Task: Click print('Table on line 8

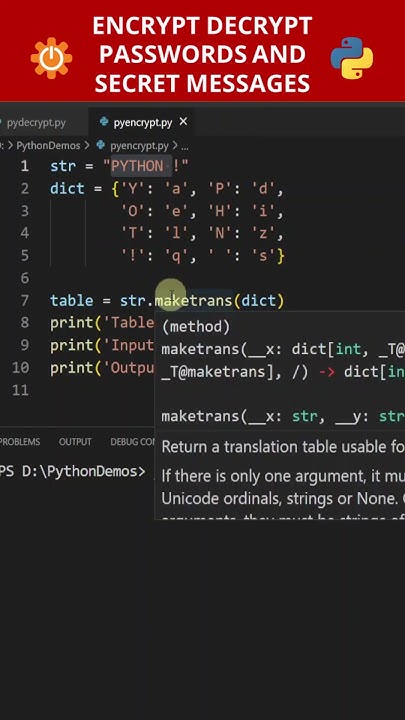Action: [x=102, y=323]
